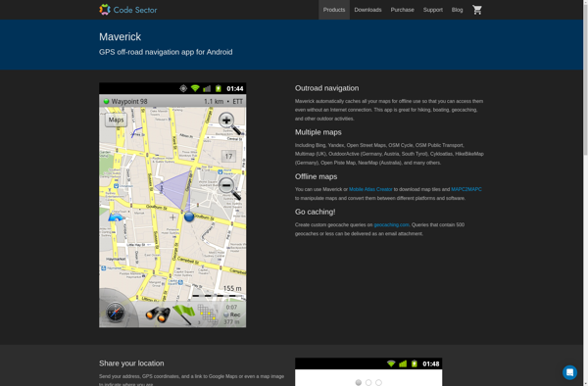This screenshot has width=588, height=386.
Task: Click the Offline maps heading
Action: (x=316, y=176)
